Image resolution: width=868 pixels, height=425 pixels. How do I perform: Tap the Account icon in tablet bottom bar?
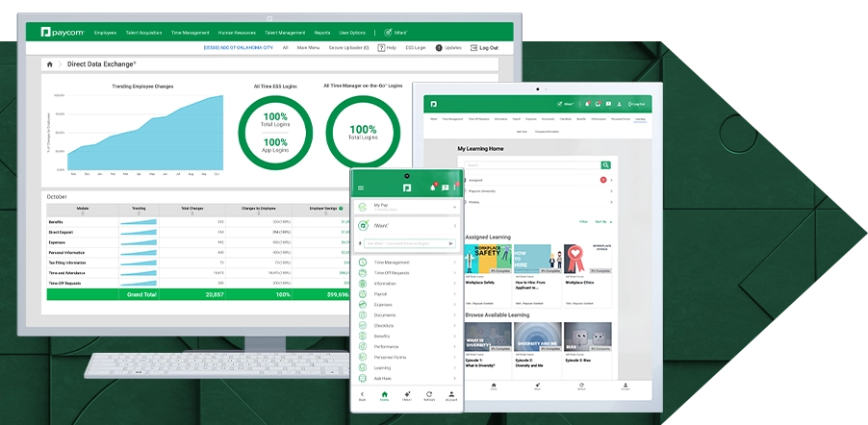(x=625, y=386)
